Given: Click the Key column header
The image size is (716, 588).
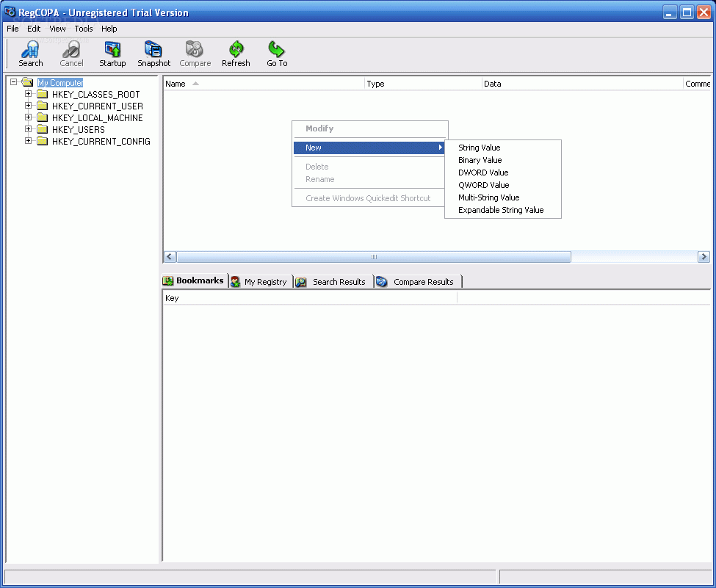Looking at the screenshot, I should point(310,298).
